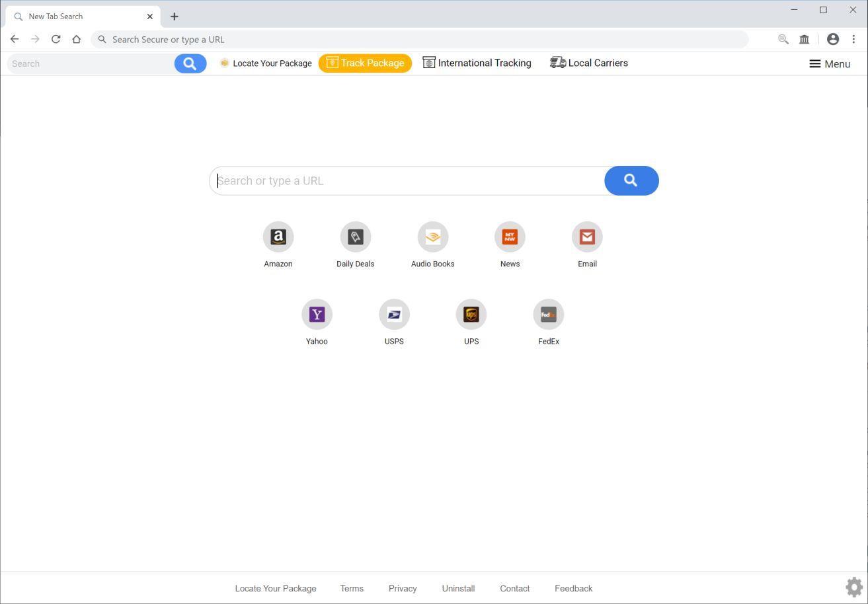Click Locate Your Package in toolbar
The height and width of the screenshot is (604, 868).
266,63
